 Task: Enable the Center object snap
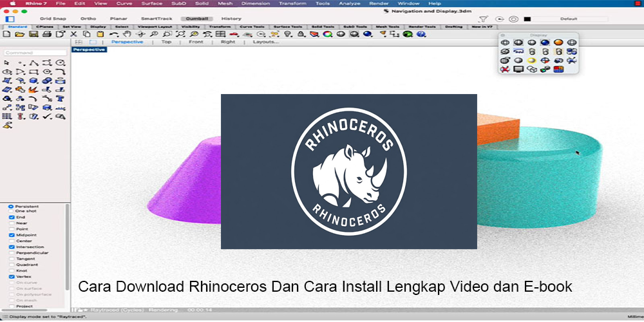[12, 241]
